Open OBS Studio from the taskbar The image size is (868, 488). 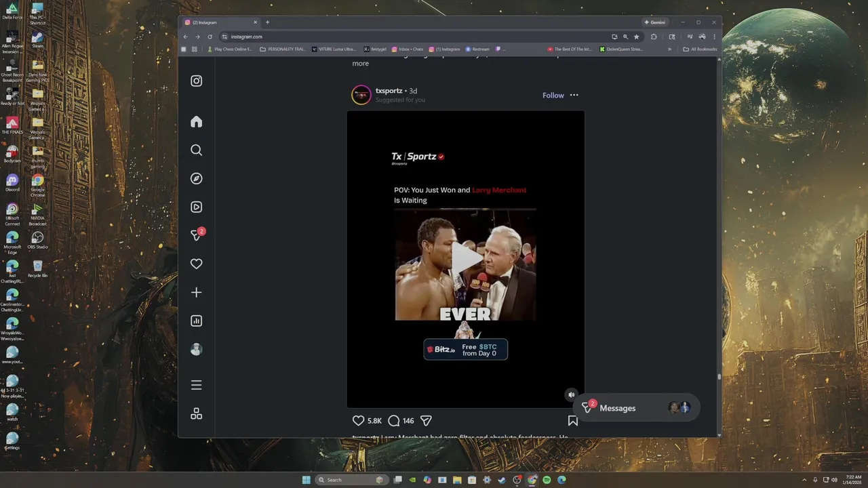pyautogui.click(x=517, y=480)
